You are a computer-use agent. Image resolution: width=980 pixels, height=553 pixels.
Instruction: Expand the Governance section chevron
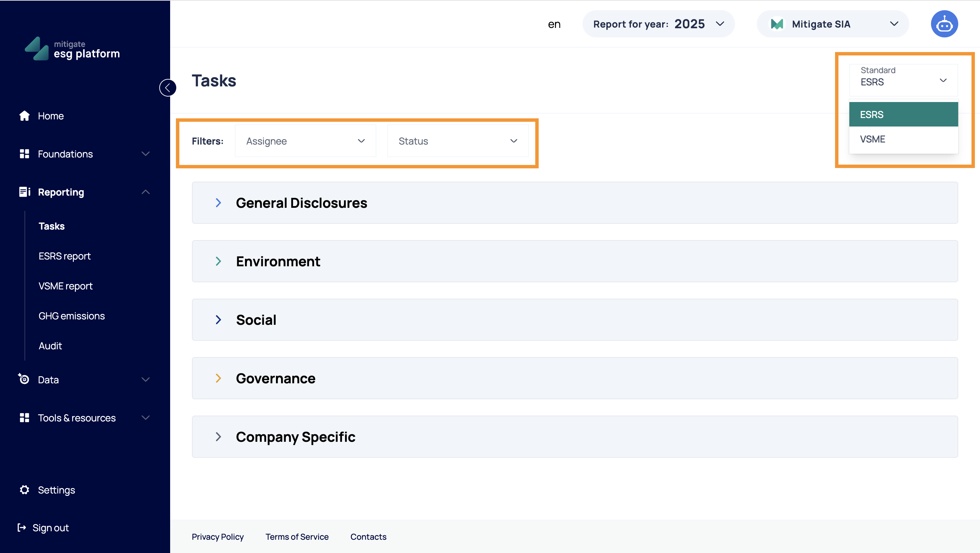(218, 378)
